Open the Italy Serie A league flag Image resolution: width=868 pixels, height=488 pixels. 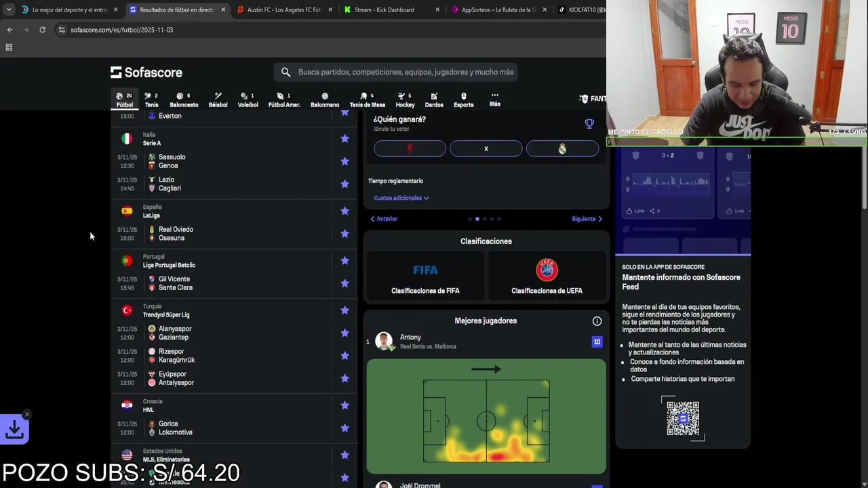(127, 138)
